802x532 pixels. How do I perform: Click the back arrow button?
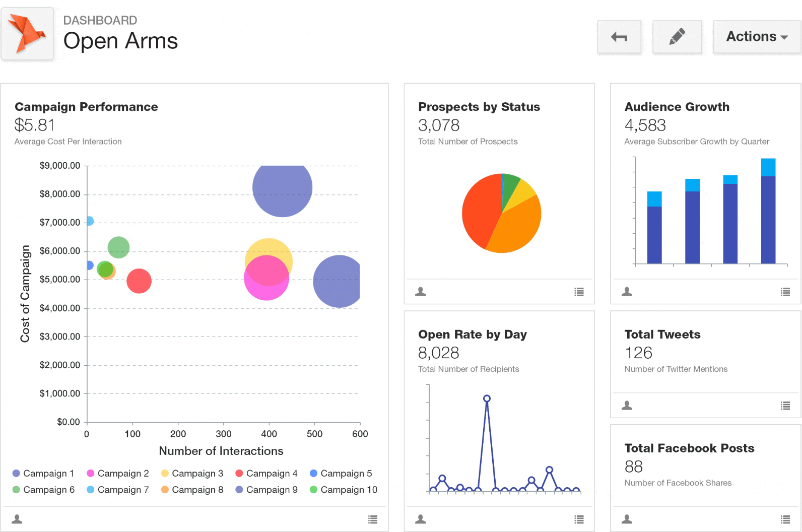[x=619, y=37]
